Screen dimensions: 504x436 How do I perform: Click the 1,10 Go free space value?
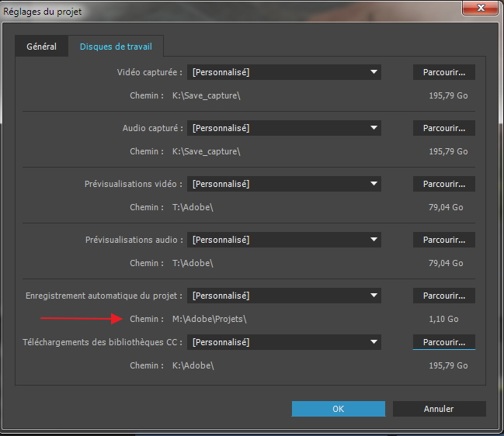(443, 319)
